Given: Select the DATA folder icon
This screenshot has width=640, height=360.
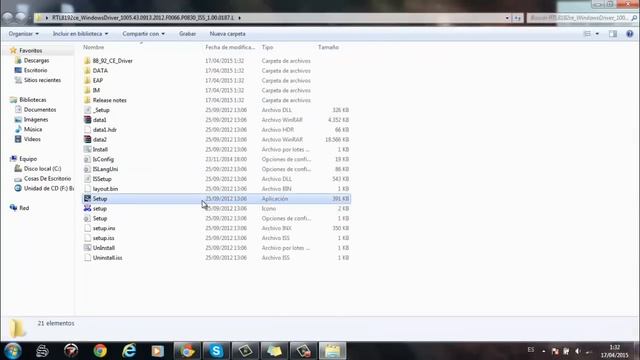Looking at the screenshot, I should 87,71.
